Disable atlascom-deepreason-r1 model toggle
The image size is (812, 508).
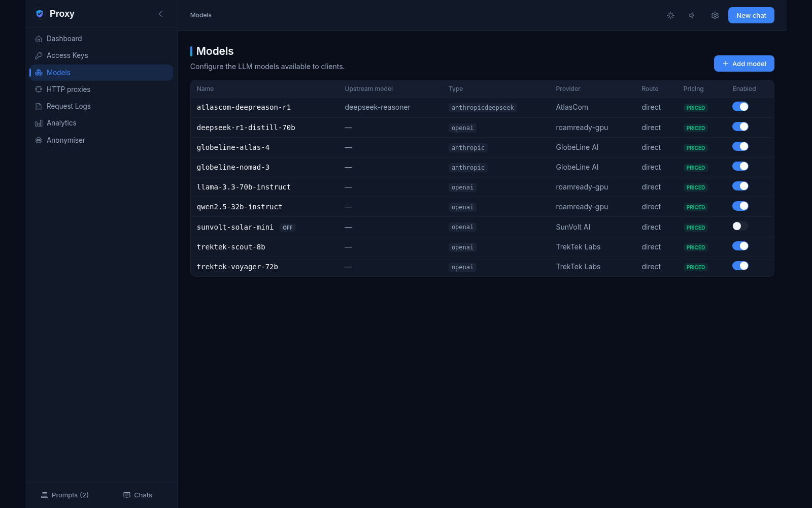(x=740, y=107)
